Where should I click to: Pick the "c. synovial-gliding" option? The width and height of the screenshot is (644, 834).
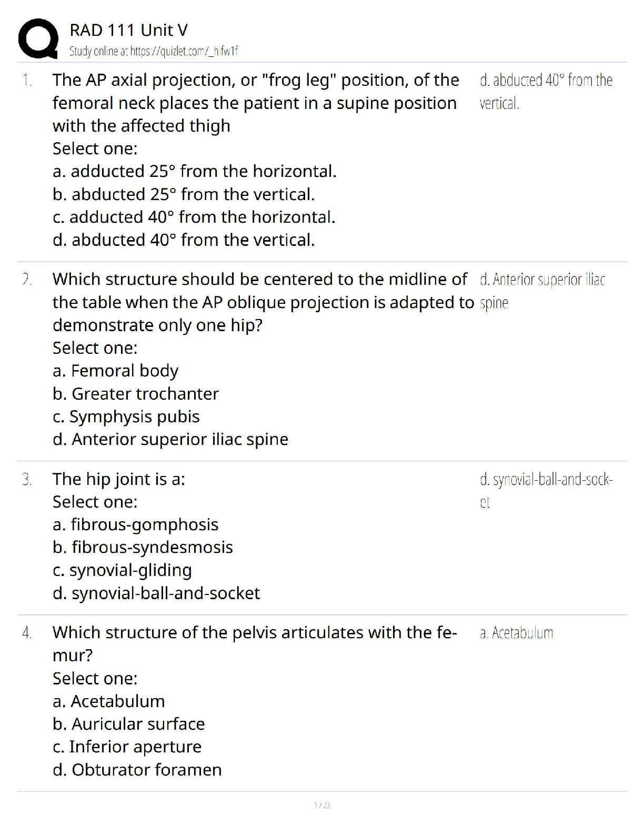coord(122,570)
